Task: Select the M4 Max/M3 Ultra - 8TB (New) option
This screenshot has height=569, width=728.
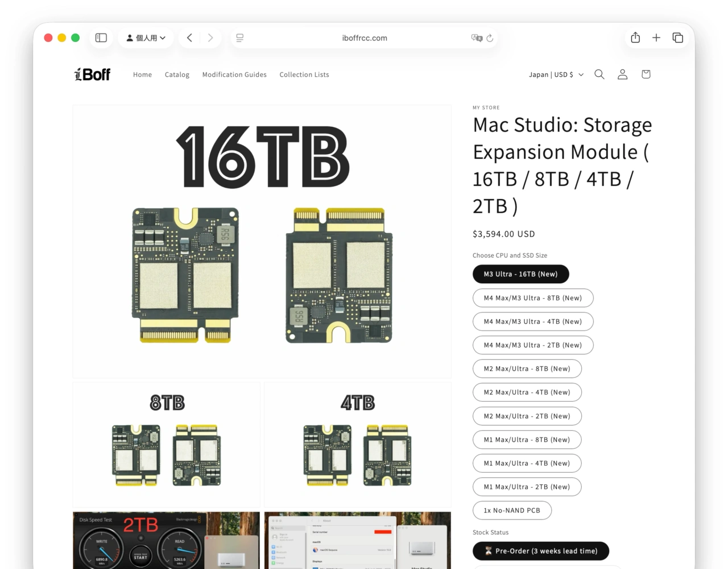Action: click(533, 298)
